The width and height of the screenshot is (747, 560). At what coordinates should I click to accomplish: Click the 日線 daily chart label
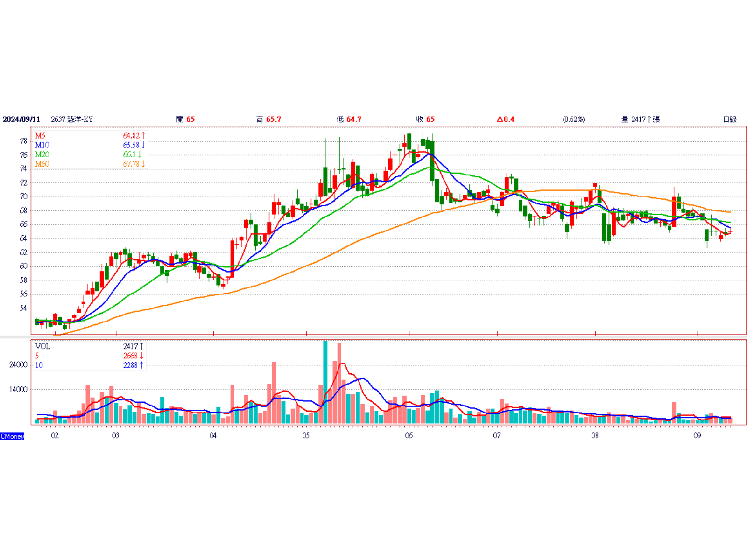pos(730,119)
